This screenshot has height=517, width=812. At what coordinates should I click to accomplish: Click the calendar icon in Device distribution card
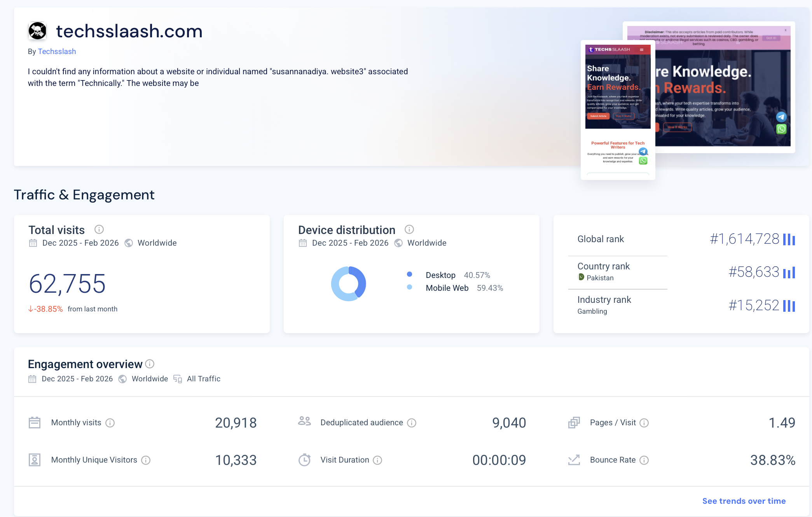(x=302, y=243)
